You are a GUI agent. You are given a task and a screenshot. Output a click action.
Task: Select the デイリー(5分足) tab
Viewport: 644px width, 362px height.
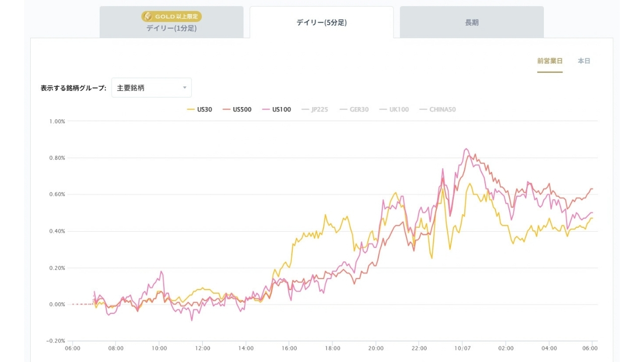click(x=321, y=22)
